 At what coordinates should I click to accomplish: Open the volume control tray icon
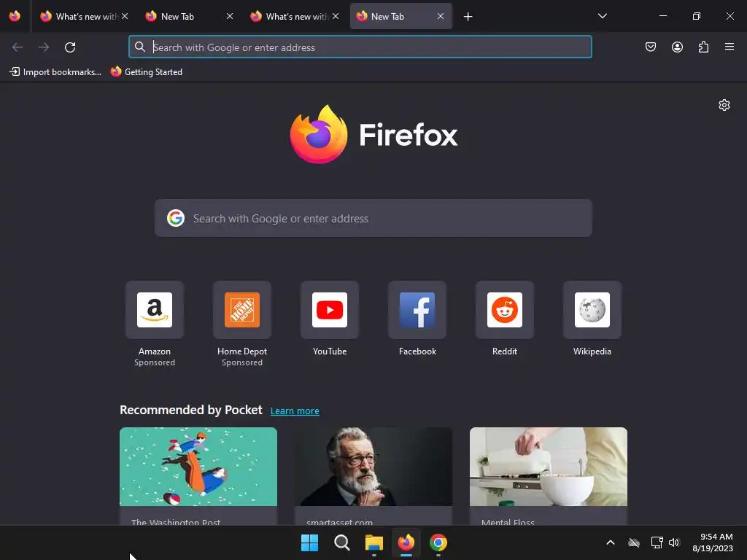coord(674,542)
